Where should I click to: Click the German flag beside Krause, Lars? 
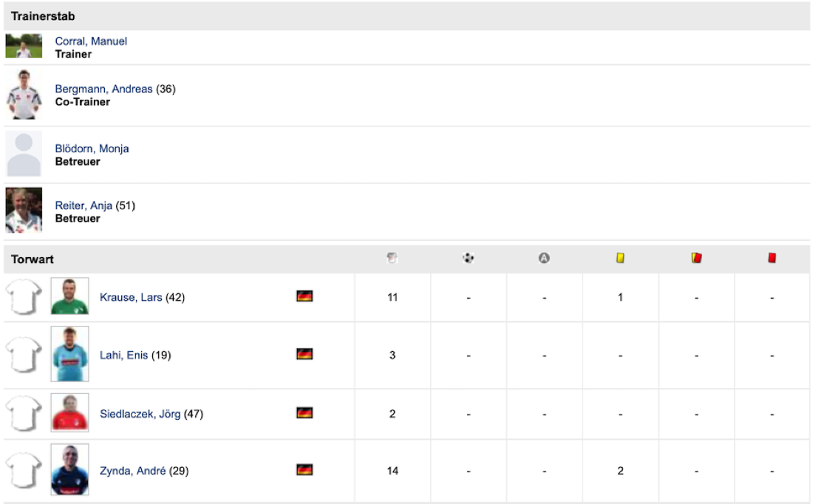305,296
